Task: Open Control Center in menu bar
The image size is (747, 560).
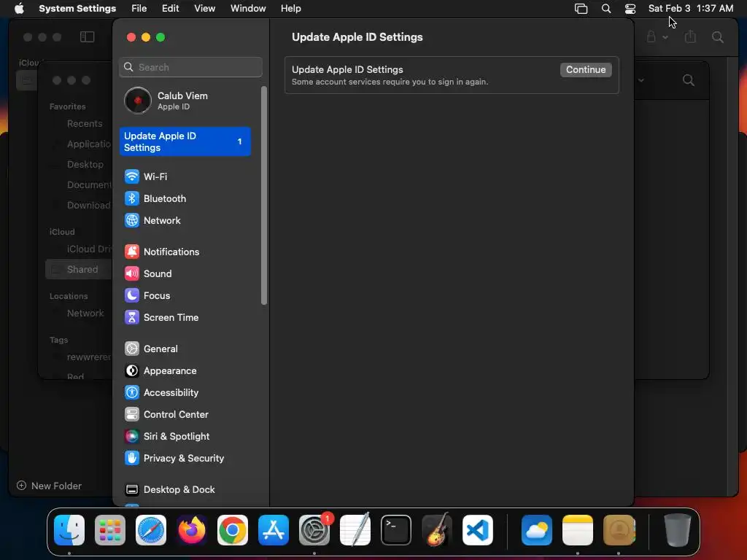Action: [630, 9]
